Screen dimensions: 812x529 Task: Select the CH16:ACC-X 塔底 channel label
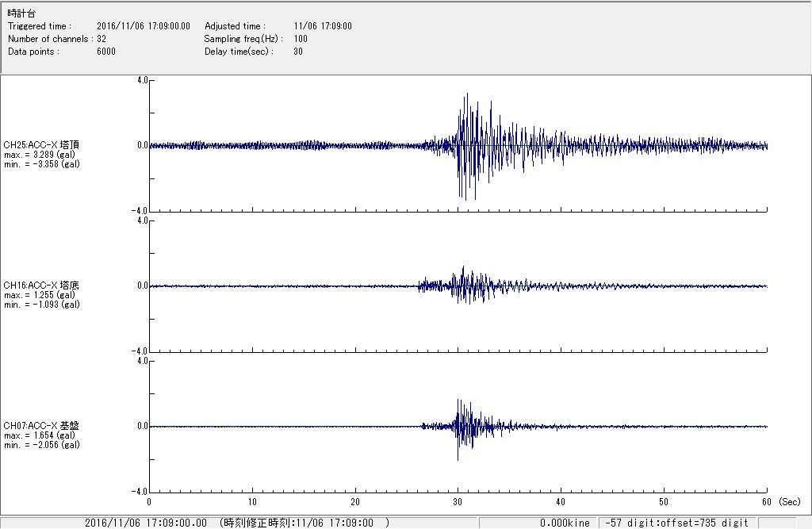tap(41, 285)
